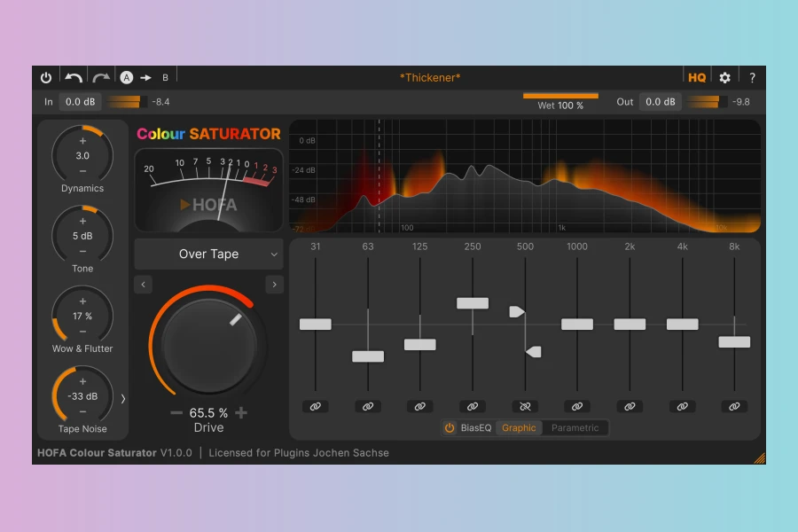Open the Over Tape saturation type dropdown
This screenshot has width=798, height=532.
coord(209,254)
